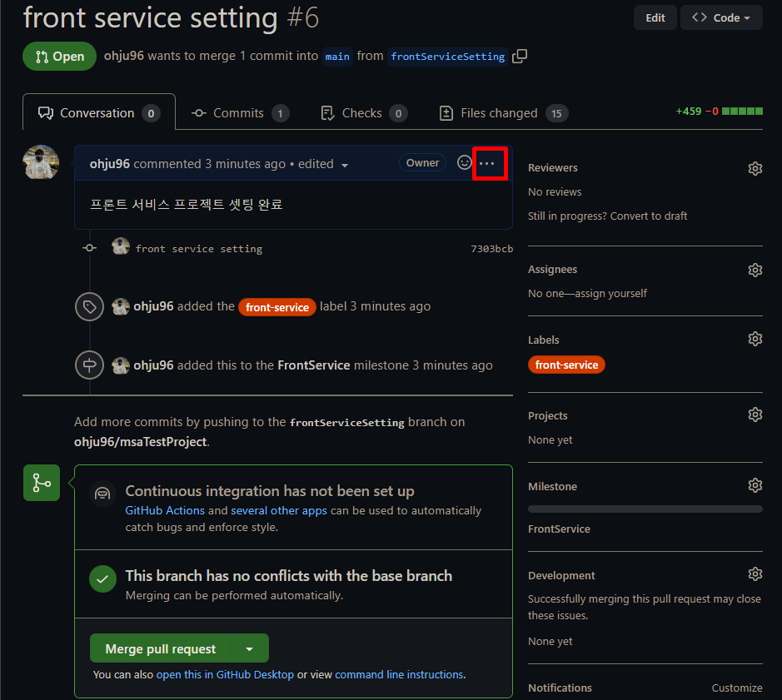Image resolution: width=782 pixels, height=700 pixels.
Task: Open the comment options three-dot menu
Action: [x=486, y=163]
